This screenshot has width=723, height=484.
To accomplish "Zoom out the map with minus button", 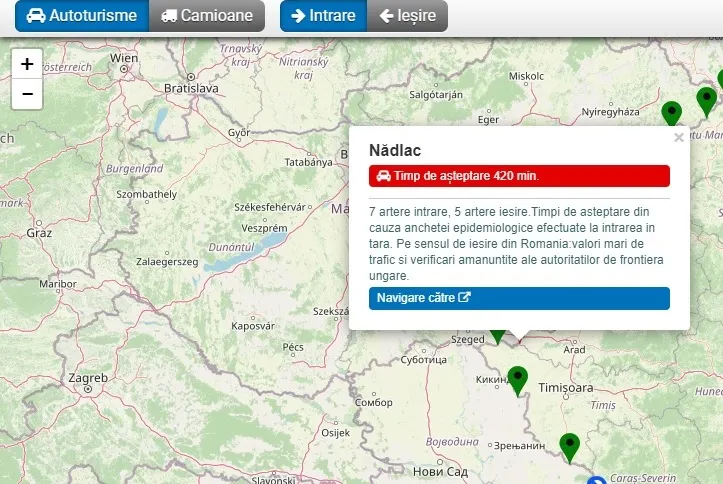I will pyautogui.click(x=27, y=94).
